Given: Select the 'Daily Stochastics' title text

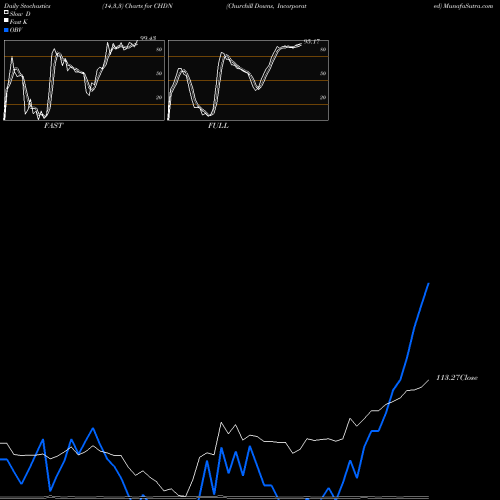Looking at the screenshot, I should pos(27,6).
